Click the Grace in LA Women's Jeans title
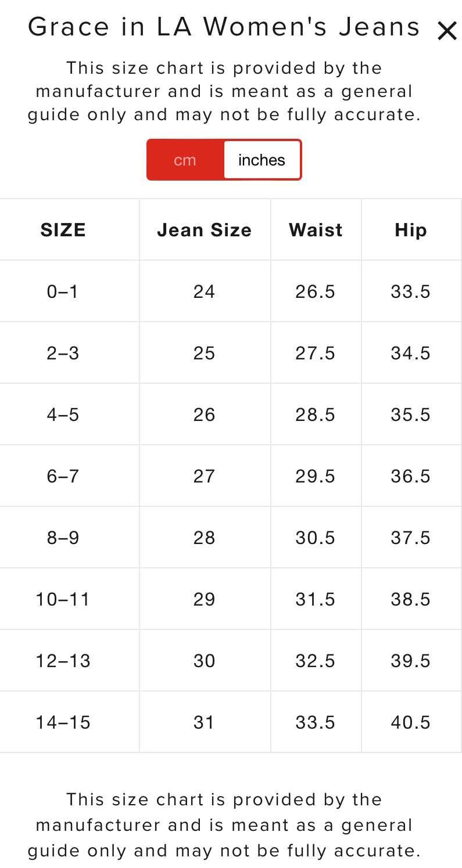 pyautogui.click(x=224, y=27)
